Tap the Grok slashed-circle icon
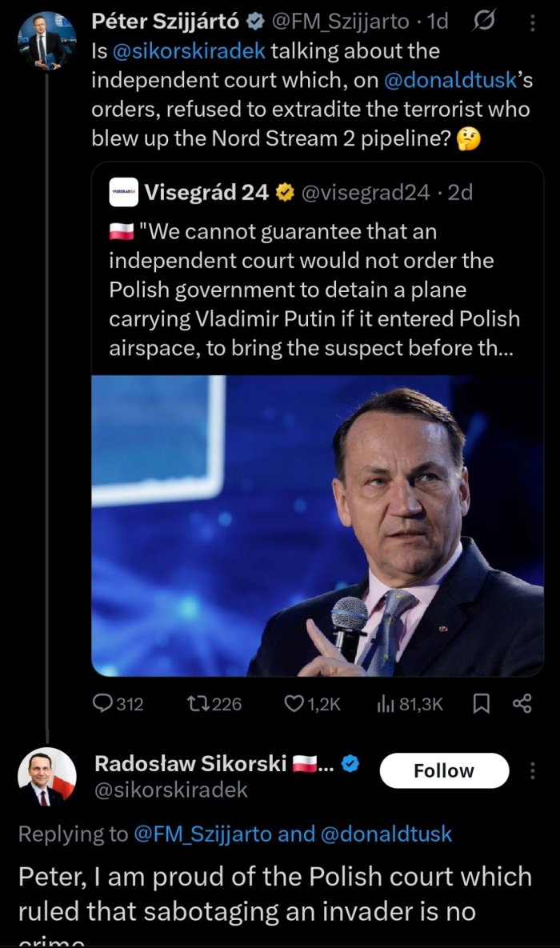Viewport: 560px width, 948px height. 485,22
